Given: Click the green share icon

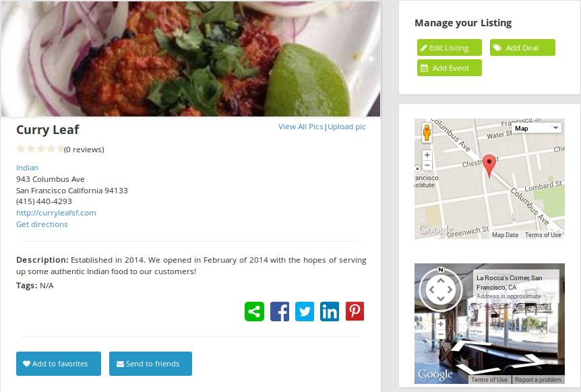Looking at the screenshot, I should point(254,311).
